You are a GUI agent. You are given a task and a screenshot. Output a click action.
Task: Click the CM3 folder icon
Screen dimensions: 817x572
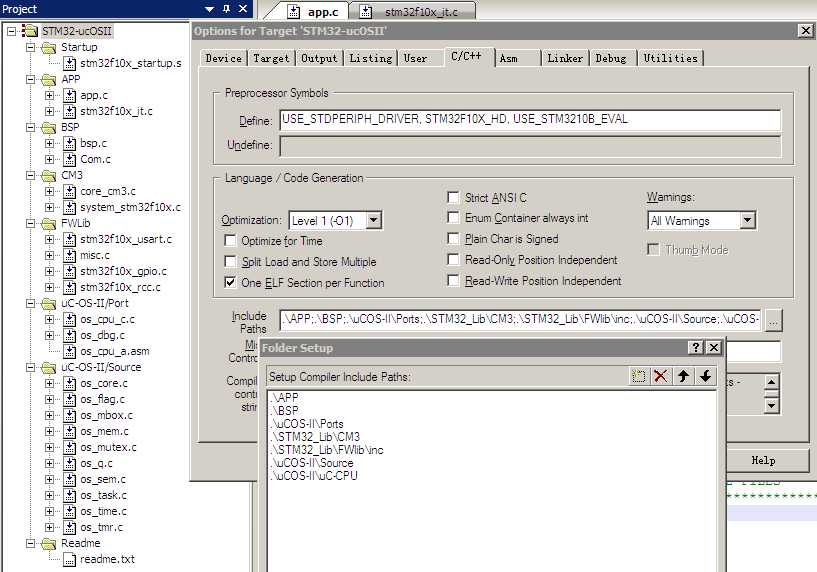[x=48, y=176]
